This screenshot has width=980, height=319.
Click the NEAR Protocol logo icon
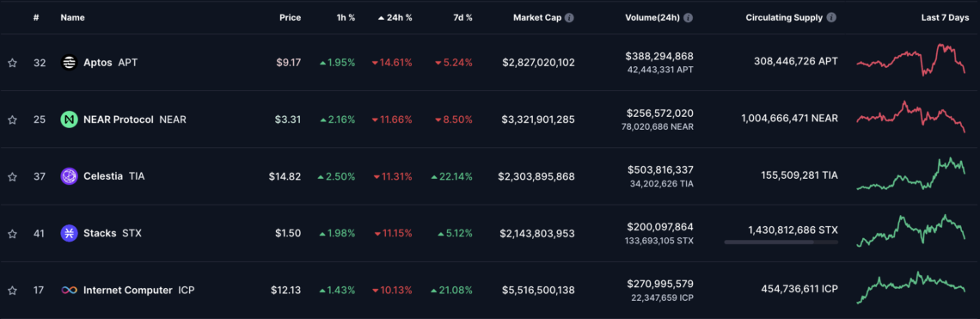(x=69, y=120)
